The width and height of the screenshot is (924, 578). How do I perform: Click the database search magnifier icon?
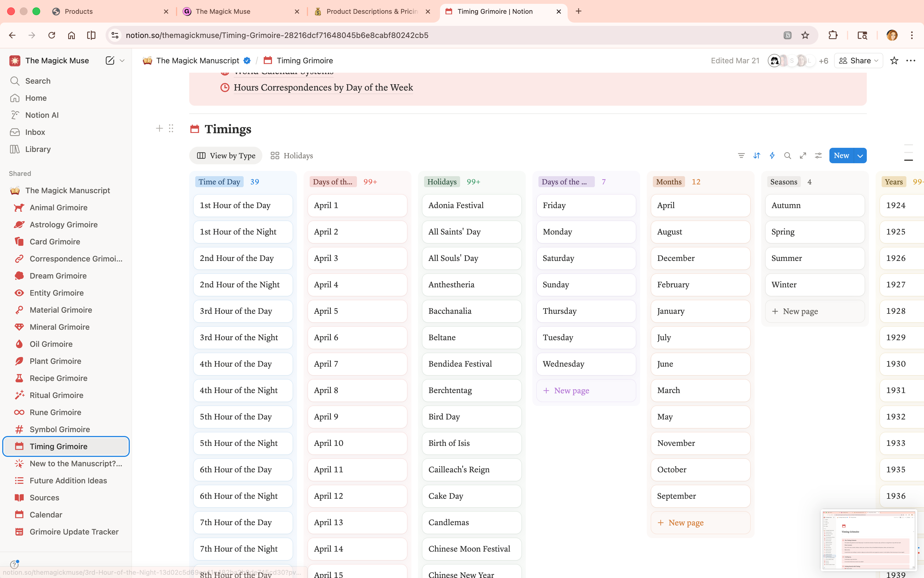[787, 156]
